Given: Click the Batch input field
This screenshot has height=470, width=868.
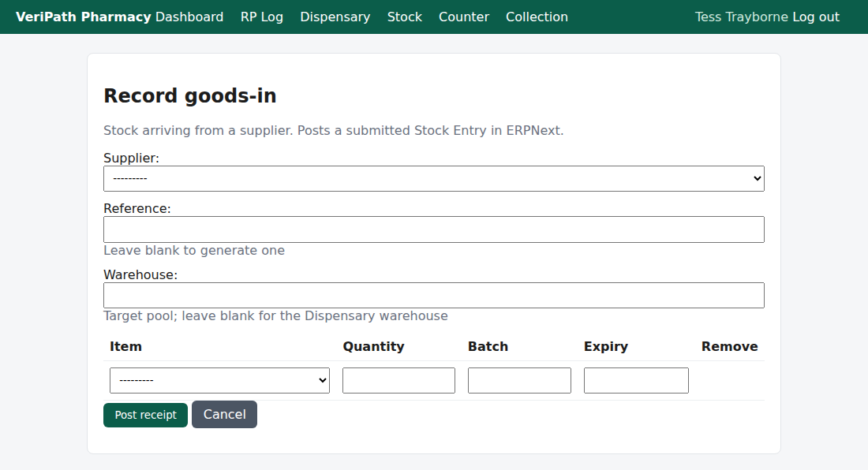Looking at the screenshot, I should point(519,380).
